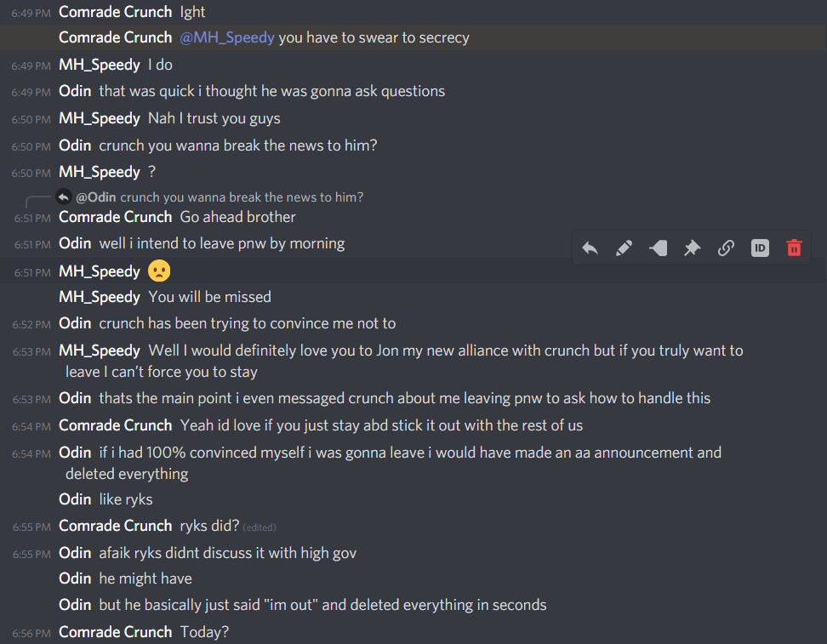Click the reply arrow in message toolbar

click(x=590, y=248)
